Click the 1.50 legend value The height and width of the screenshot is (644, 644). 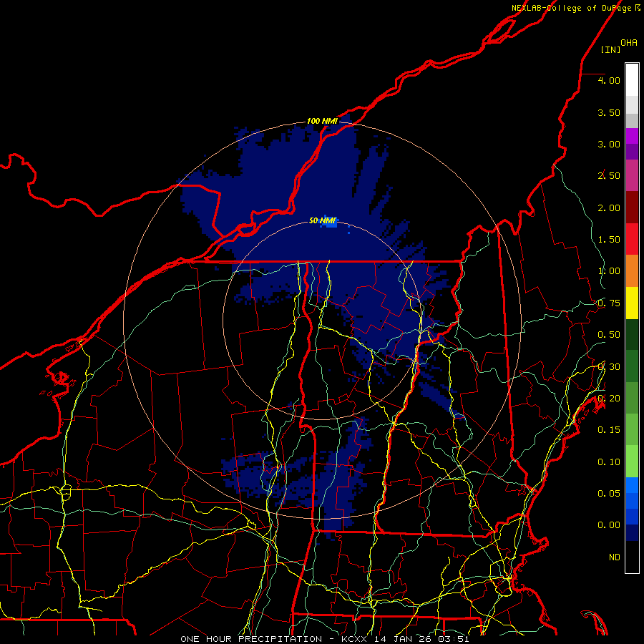point(609,240)
